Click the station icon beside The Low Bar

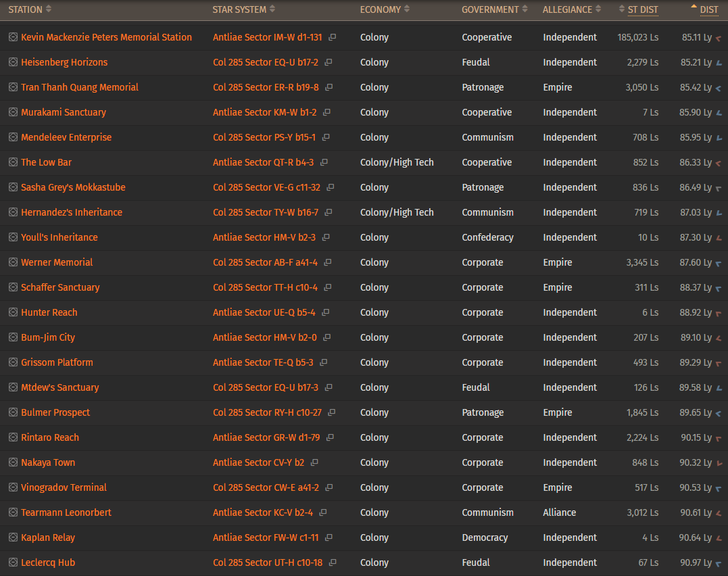pos(13,162)
